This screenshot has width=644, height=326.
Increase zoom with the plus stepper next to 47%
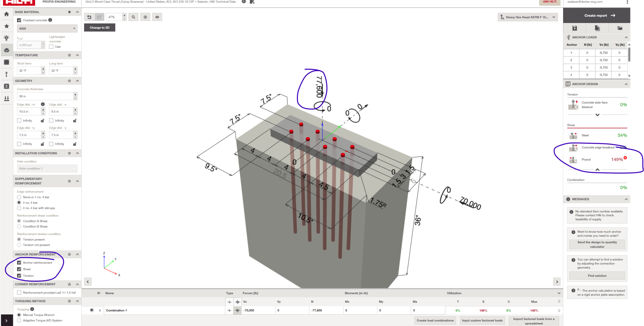(124, 15)
